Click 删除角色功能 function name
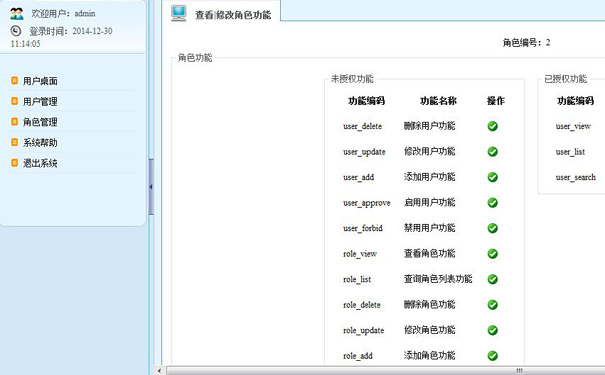Image resolution: width=605 pixels, height=375 pixels. (429, 304)
